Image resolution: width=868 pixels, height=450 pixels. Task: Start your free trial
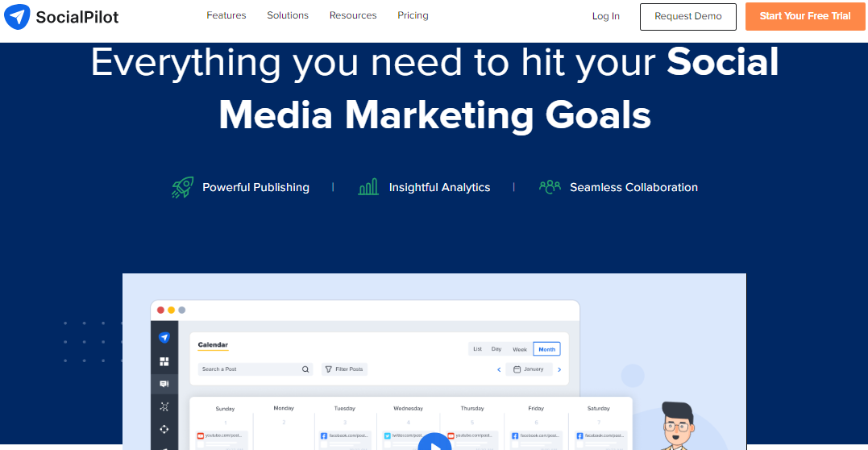click(x=805, y=17)
